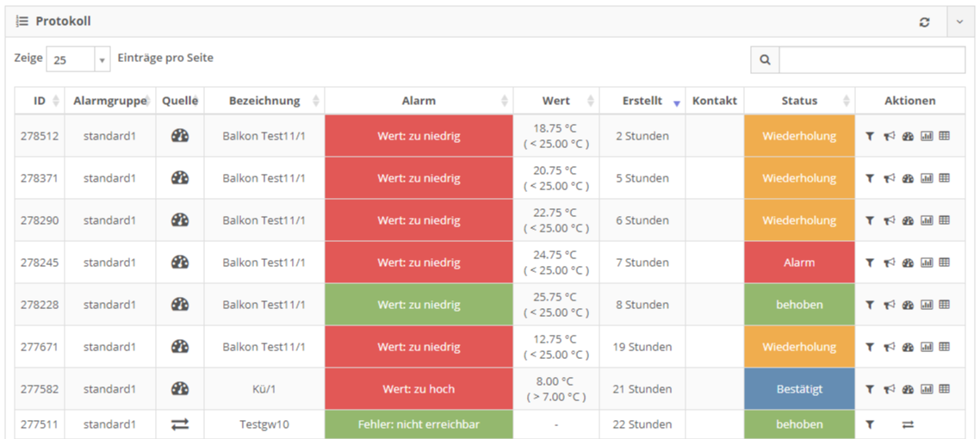Image resolution: width=980 pixels, height=439 pixels.
Task: Click the refresh icon in Protokoll header
Action: (924, 22)
